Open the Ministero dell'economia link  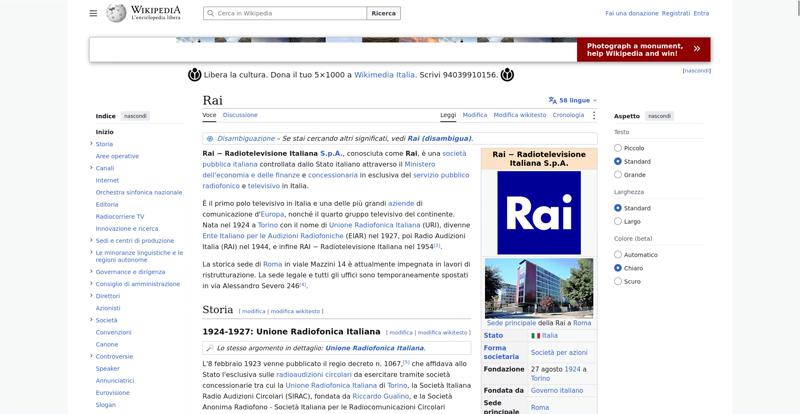point(319,169)
